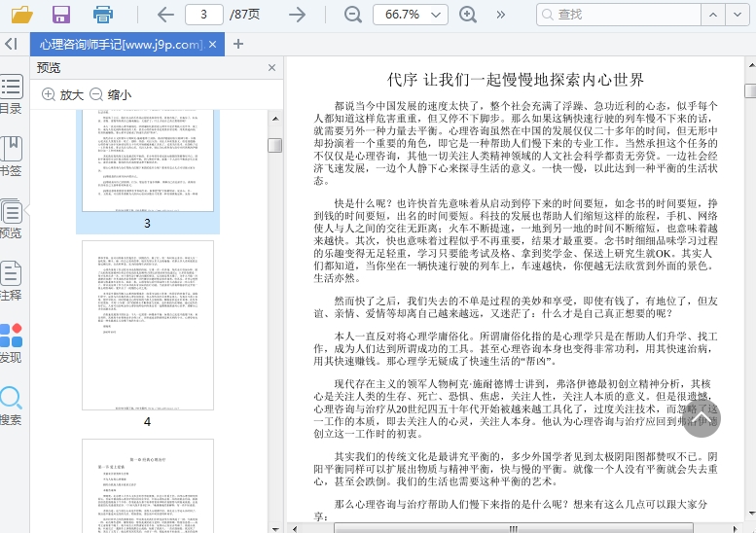Select the thumbnail below page 4
Viewport: 756px width, 533px height.
148,485
